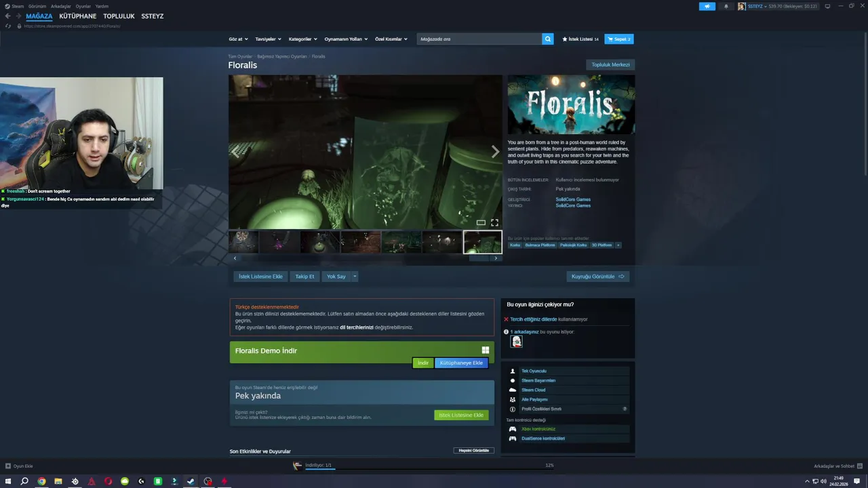Expand the Yok Say dropdown arrow

pyautogui.click(x=354, y=277)
